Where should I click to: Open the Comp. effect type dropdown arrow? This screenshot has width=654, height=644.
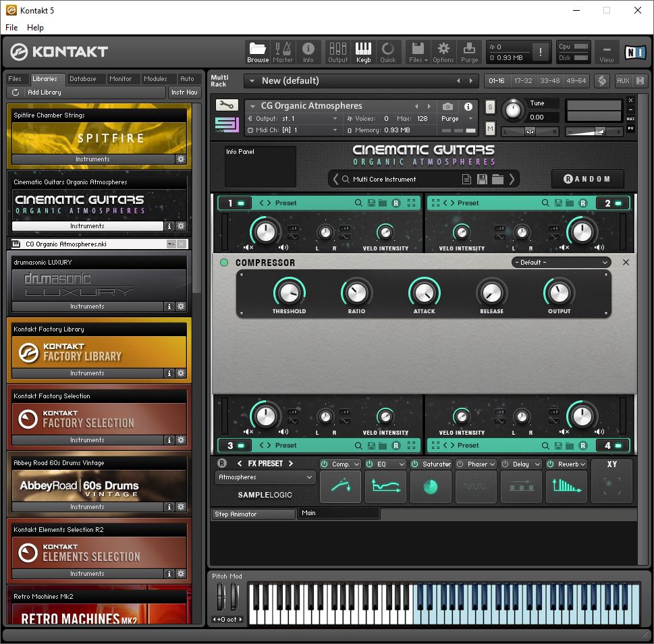[356, 464]
